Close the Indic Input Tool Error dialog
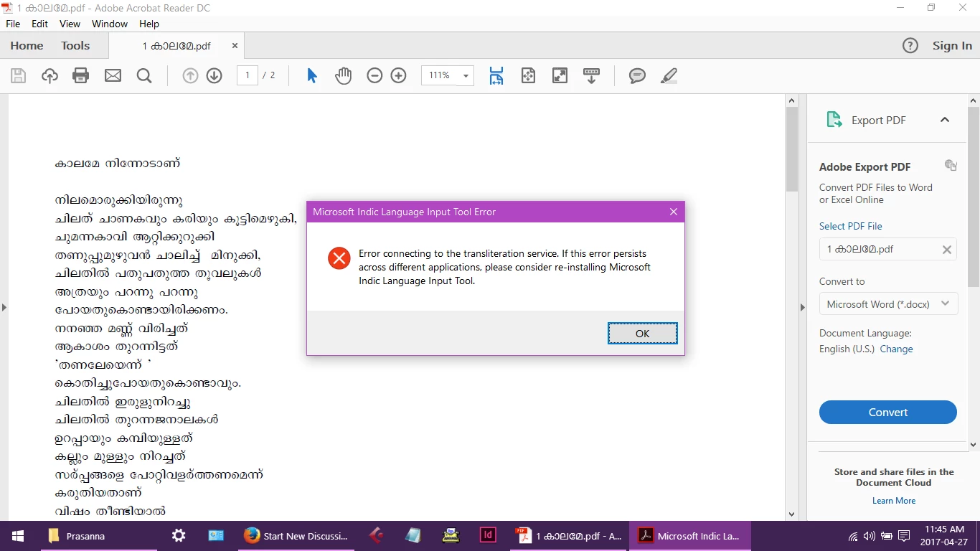980x551 pixels. 673,212
